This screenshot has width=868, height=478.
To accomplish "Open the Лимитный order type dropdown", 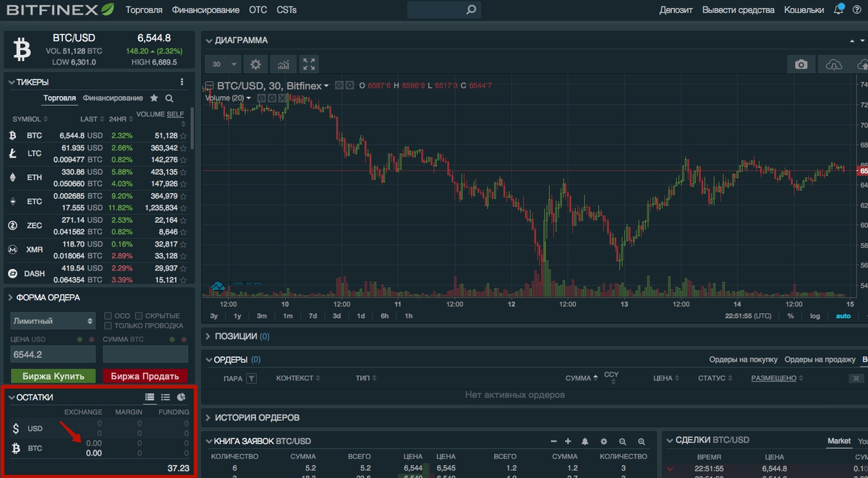I will (x=52, y=320).
